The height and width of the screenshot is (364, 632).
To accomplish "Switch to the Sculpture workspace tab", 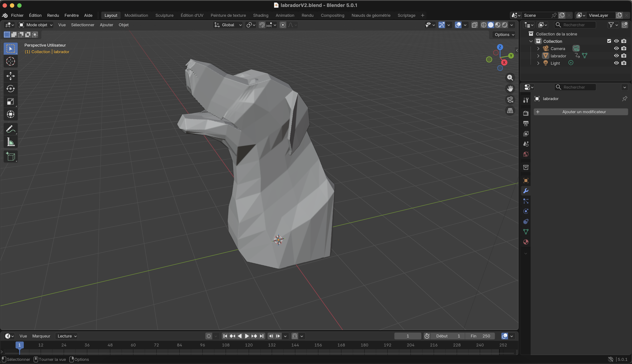I will [164, 15].
